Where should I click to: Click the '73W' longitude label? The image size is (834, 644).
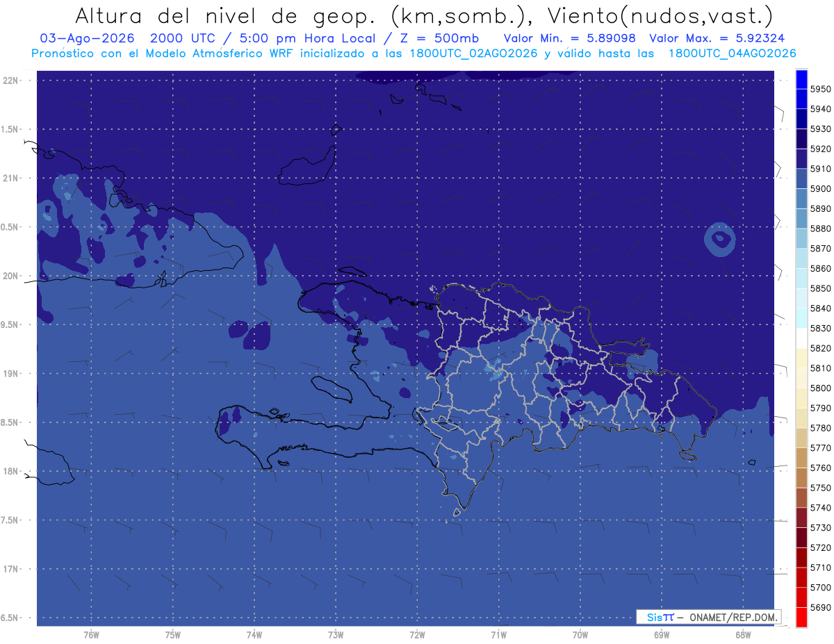point(336,634)
